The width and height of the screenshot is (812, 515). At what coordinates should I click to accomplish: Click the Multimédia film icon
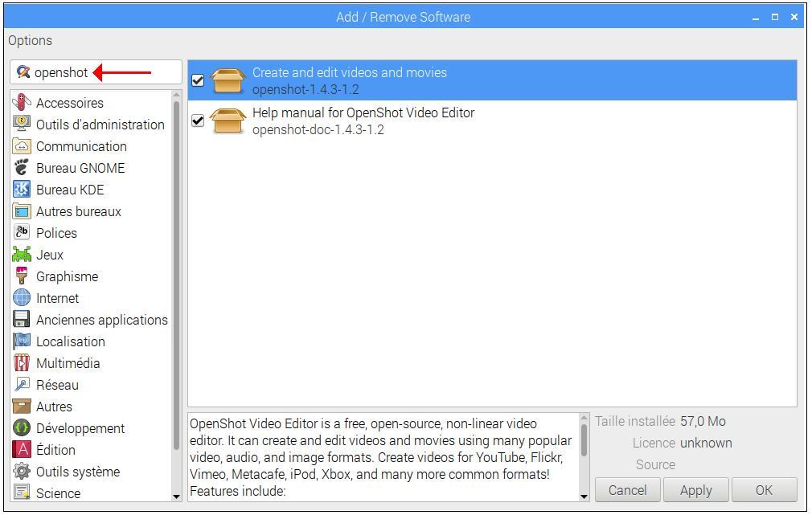[x=21, y=363]
